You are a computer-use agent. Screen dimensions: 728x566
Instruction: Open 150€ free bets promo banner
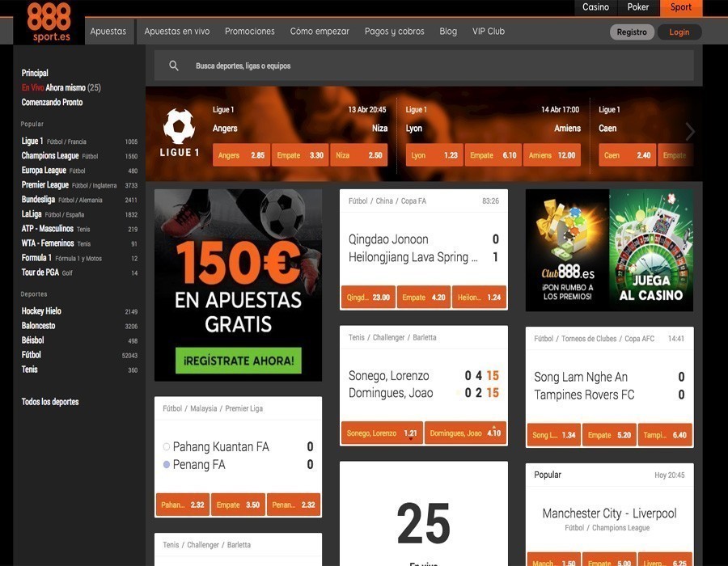238,285
